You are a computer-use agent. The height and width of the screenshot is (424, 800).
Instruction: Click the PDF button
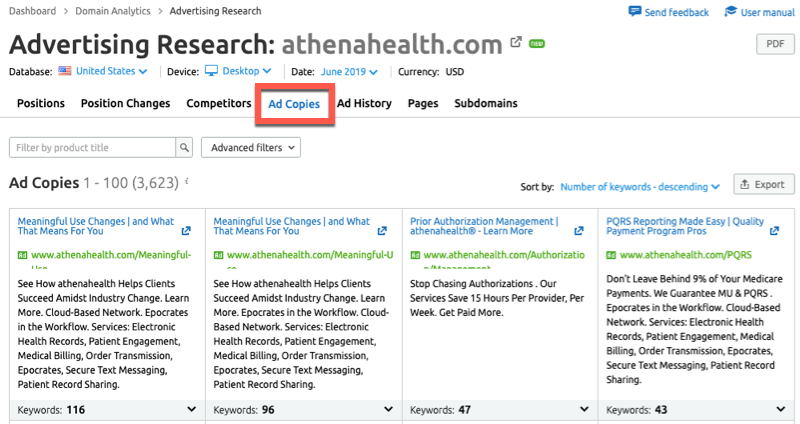(775, 44)
